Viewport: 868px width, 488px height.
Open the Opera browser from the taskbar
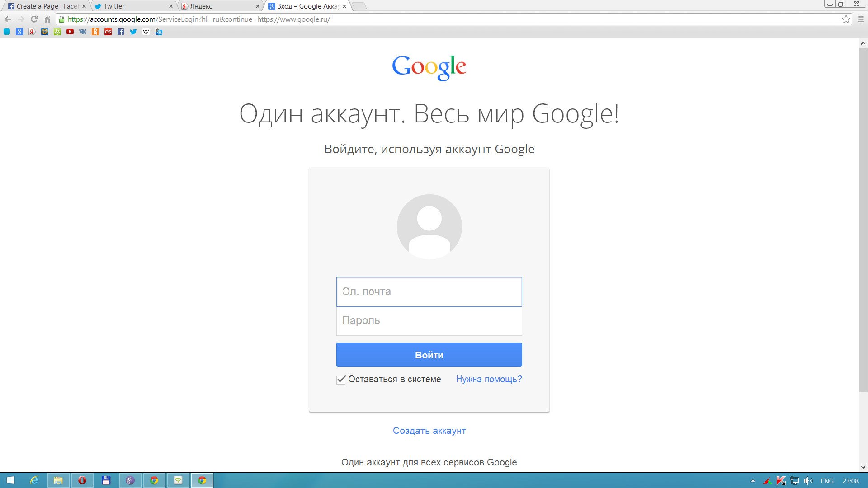click(x=82, y=480)
